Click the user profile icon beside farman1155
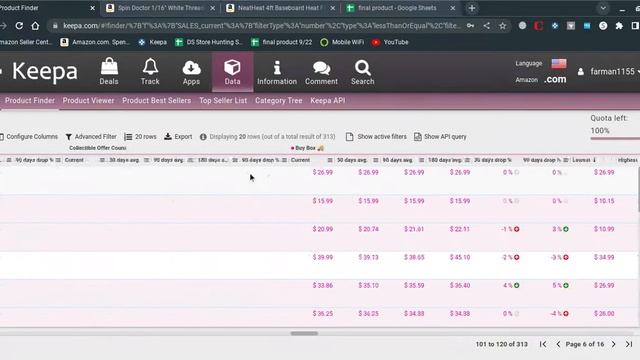Screen dimensions: 640x360 tap(580, 72)
